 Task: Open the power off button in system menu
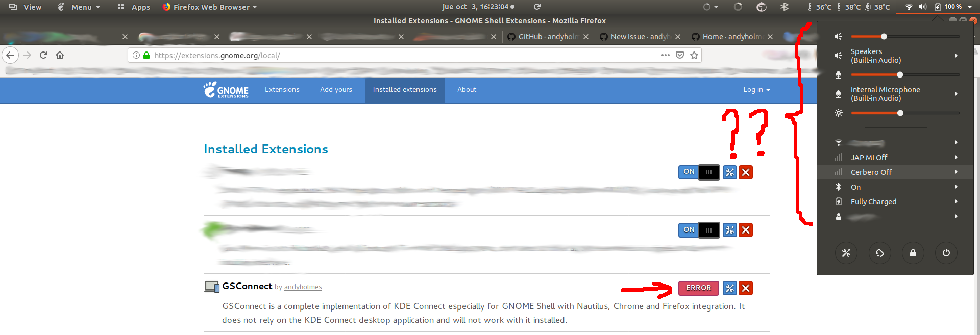tap(946, 253)
